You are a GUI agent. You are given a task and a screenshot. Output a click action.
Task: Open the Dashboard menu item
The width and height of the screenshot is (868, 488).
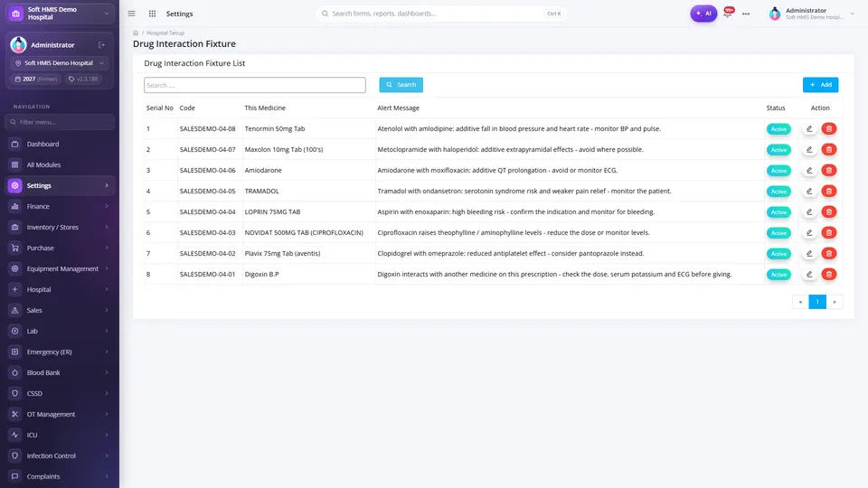coord(60,144)
